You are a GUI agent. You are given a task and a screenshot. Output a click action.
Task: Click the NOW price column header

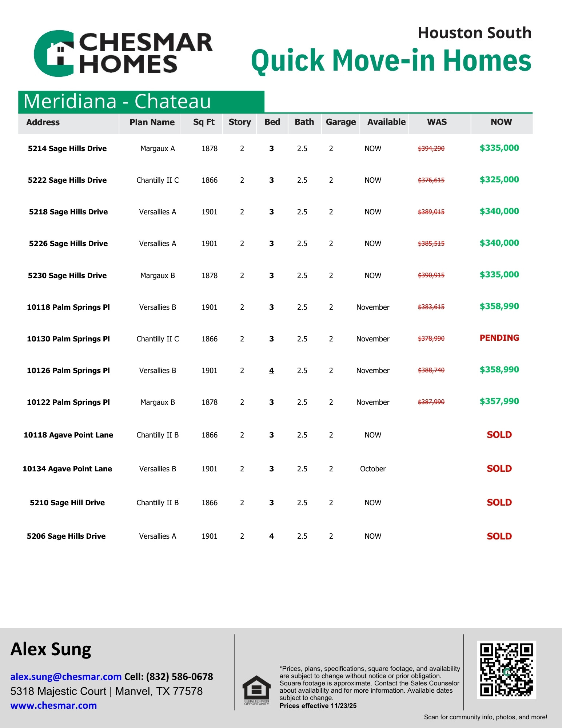point(501,122)
